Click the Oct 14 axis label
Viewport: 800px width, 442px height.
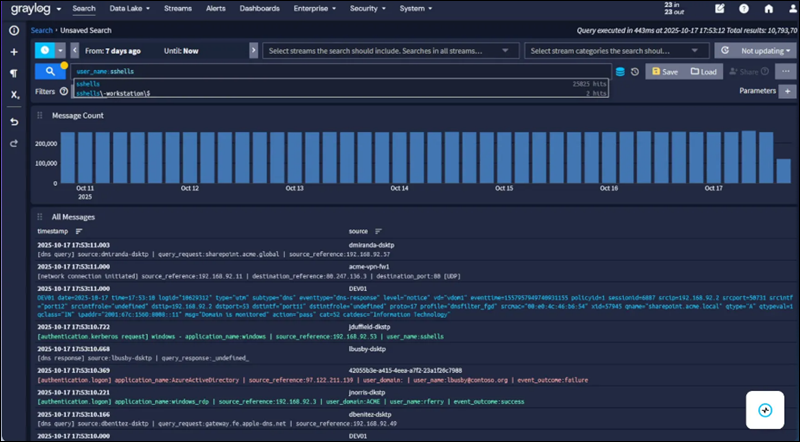point(399,188)
